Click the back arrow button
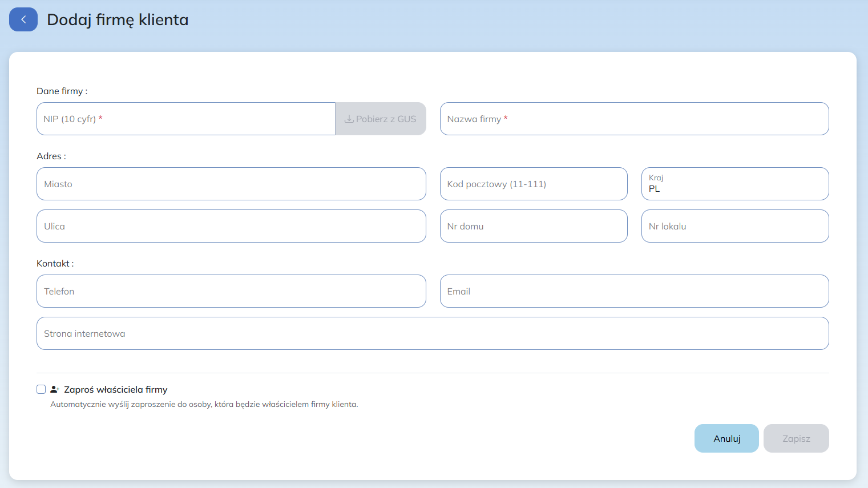868x488 pixels. (23, 19)
